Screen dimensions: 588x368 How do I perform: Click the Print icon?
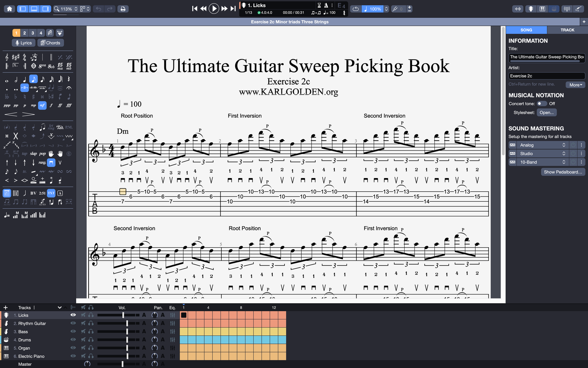[x=123, y=9]
